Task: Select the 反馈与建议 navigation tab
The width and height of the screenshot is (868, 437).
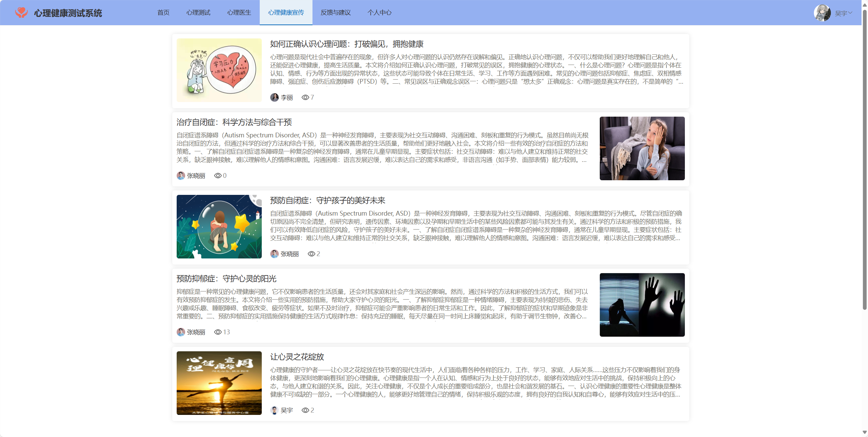Action: (x=335, y=13)
